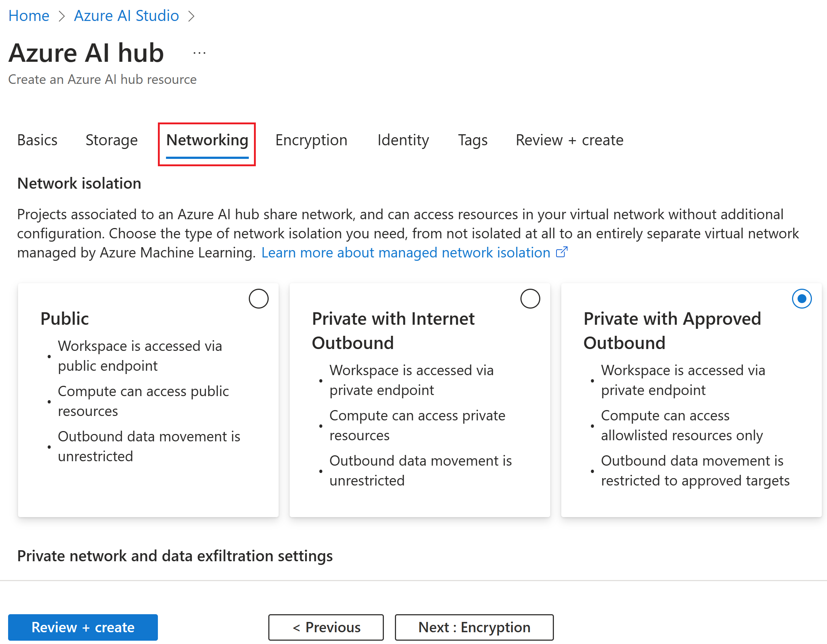Click the blue Review + create button
Viewport: 827px width, 644px height.
83,627
